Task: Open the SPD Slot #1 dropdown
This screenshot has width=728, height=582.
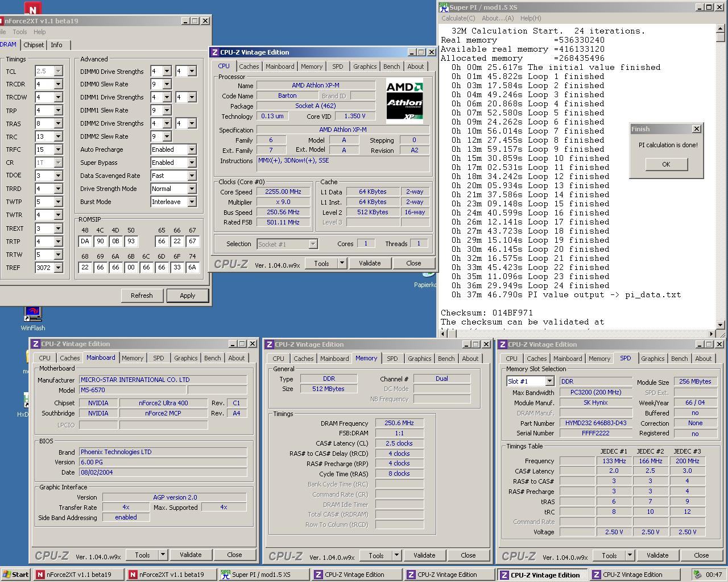Action: [549, 381]
